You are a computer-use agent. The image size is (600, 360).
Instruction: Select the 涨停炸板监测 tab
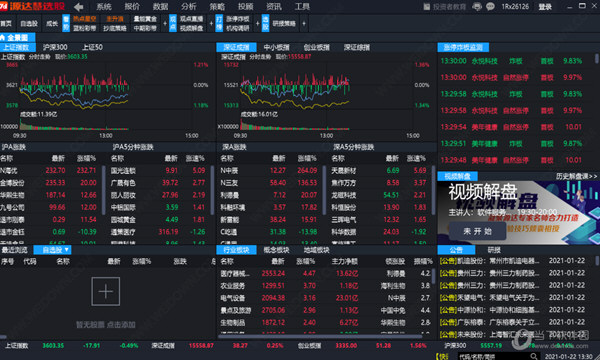click(x=463, y=47)
